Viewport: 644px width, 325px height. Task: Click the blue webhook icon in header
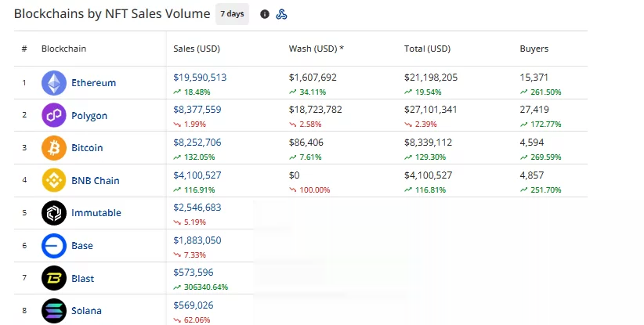[282, 14]
